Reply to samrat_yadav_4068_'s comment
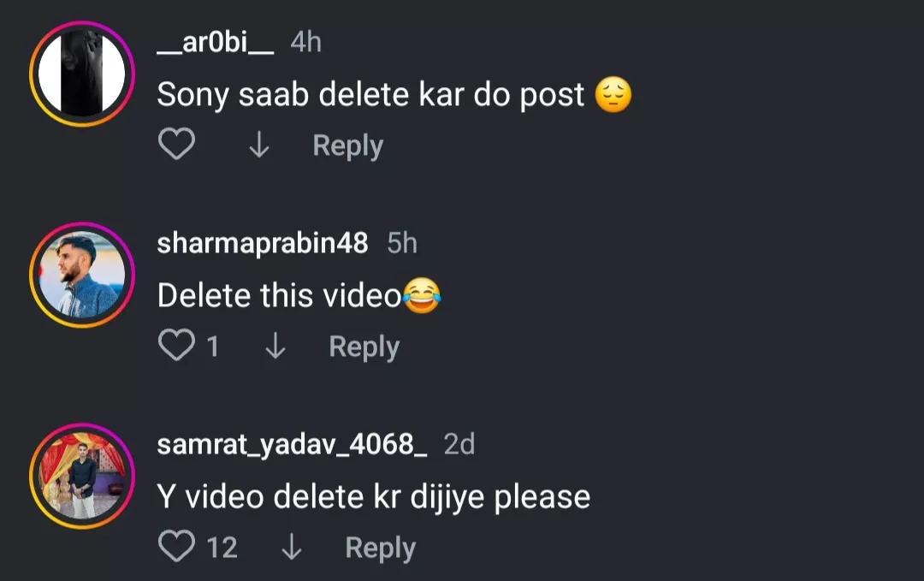The width and height of the screenshot is (924, 581). tap(380, 548)
